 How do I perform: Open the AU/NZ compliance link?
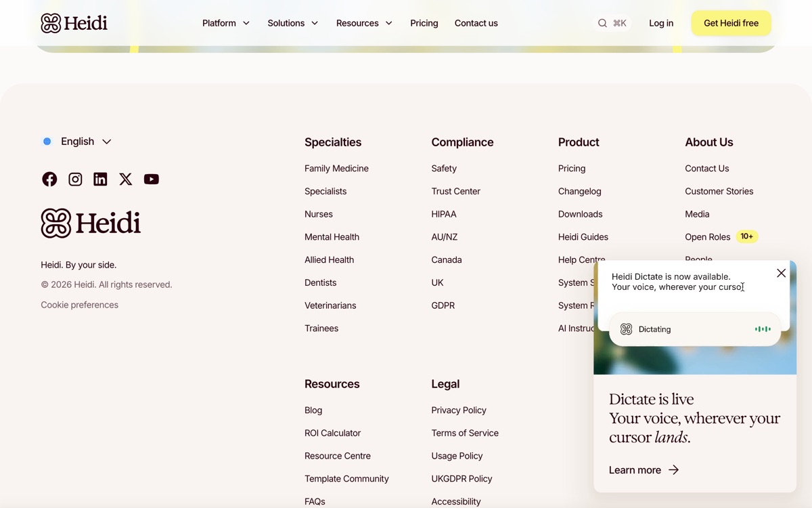point(445,237)
